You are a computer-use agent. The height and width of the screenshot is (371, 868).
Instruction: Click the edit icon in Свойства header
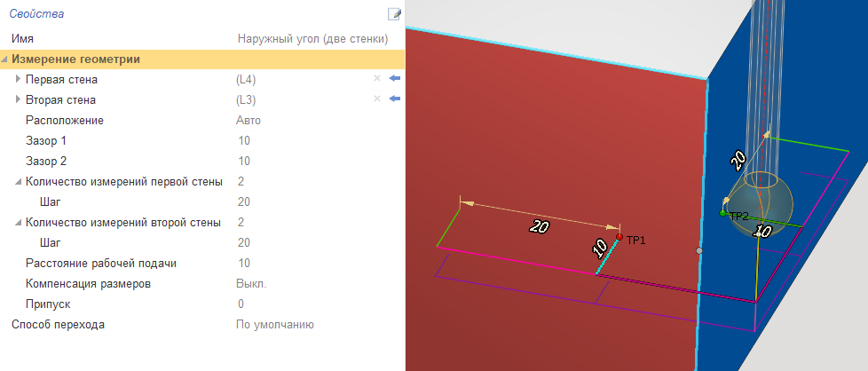coord(394,14)
